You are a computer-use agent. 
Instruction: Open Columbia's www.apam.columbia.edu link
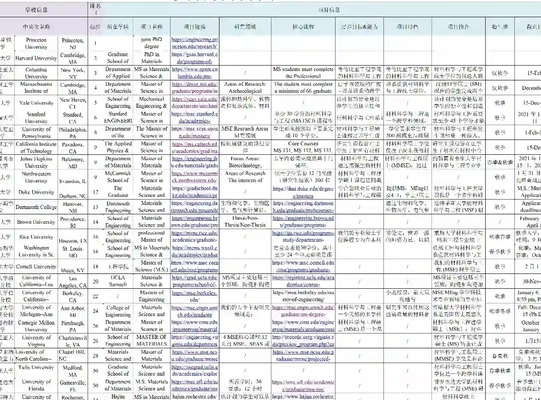click(x=195, y=73)
